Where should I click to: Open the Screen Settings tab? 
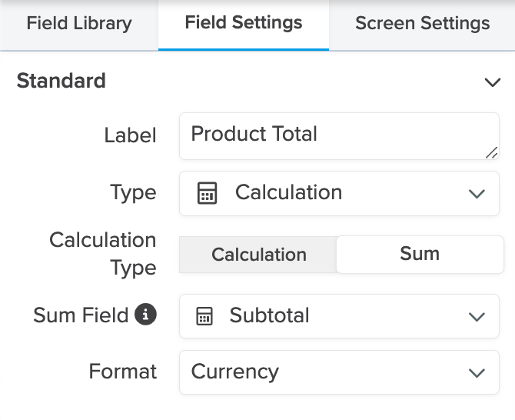pos(423,24)
